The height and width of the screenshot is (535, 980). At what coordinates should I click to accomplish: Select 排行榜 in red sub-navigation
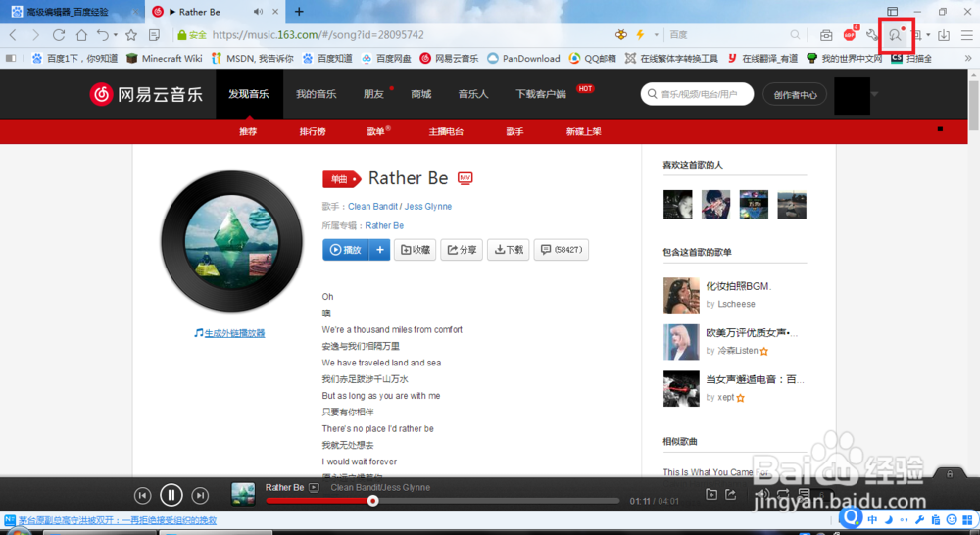[x=313, y=132]
